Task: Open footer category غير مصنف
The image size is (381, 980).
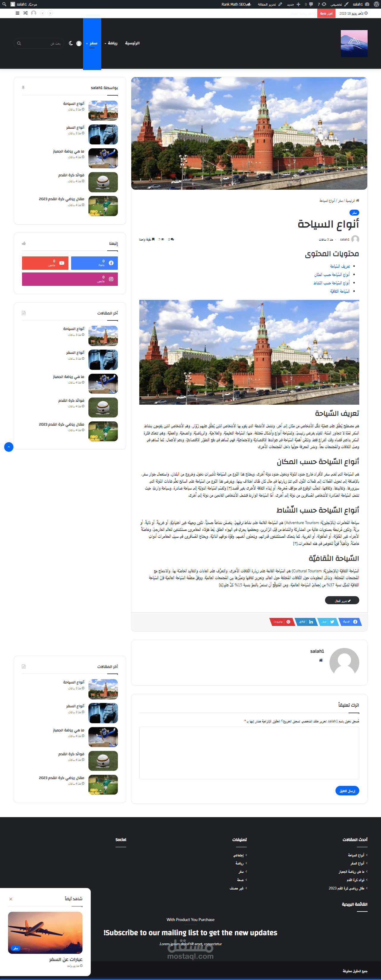Action: coord(237,888)
